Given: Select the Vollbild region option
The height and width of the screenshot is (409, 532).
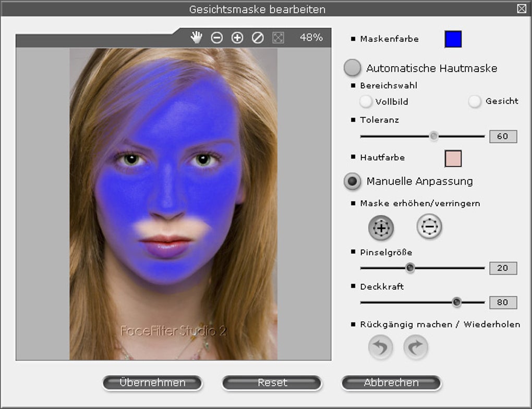Looking at the screenshot, I should pos(366,102).
